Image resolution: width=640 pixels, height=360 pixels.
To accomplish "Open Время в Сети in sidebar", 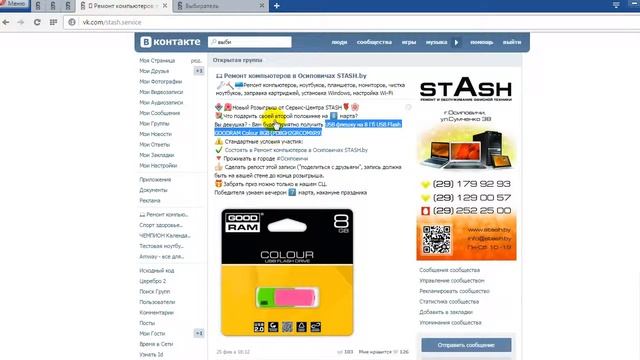I will [x=156, y=344].
